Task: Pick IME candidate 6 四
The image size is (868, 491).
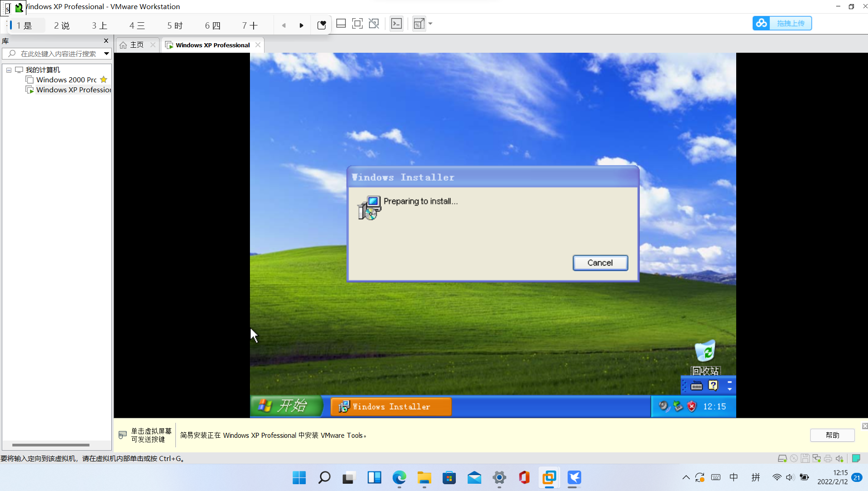Action: [x=212, y=25]
